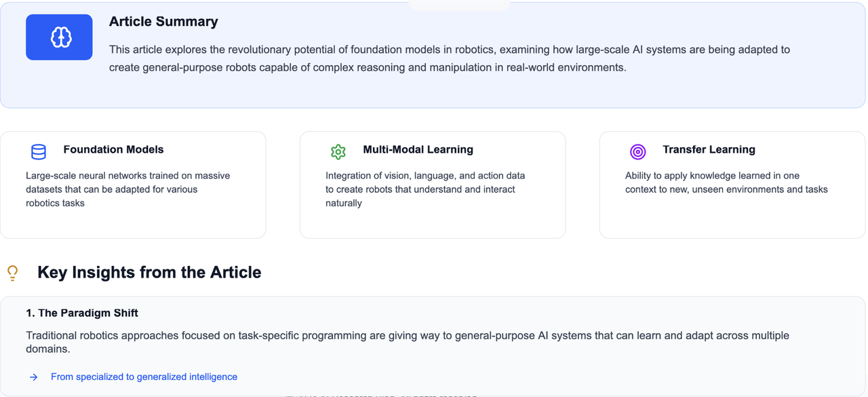Click the Foundation Models description text
Image resolution: width=868 pixels, height=397 pixels.
127,189
